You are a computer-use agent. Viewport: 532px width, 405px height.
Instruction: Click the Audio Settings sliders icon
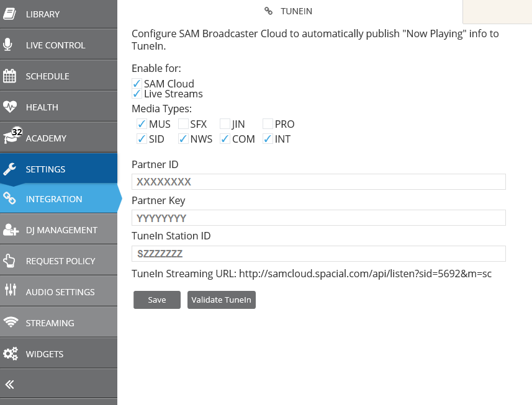click(11, 290)
